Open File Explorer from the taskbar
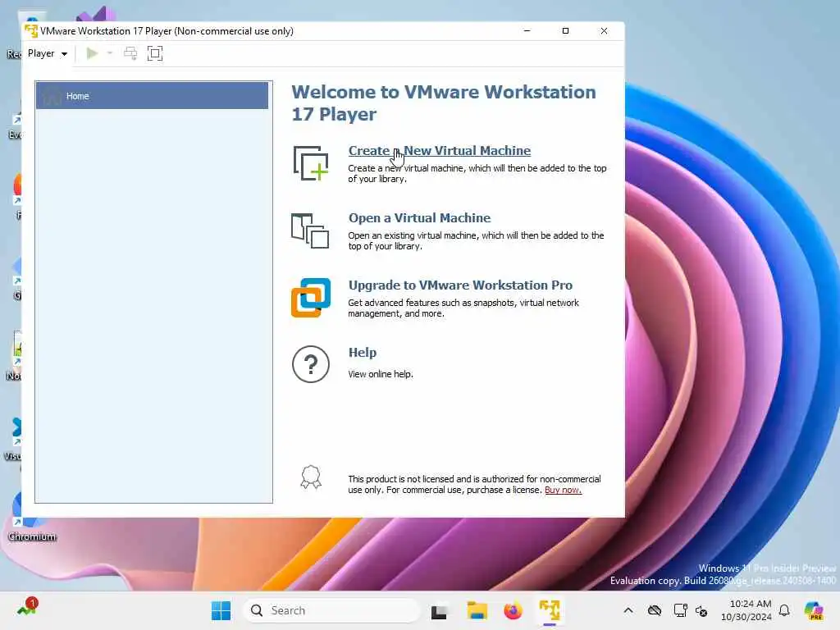Image resolution: width=840 pixels, height=630 pixels. click(477, 610)
